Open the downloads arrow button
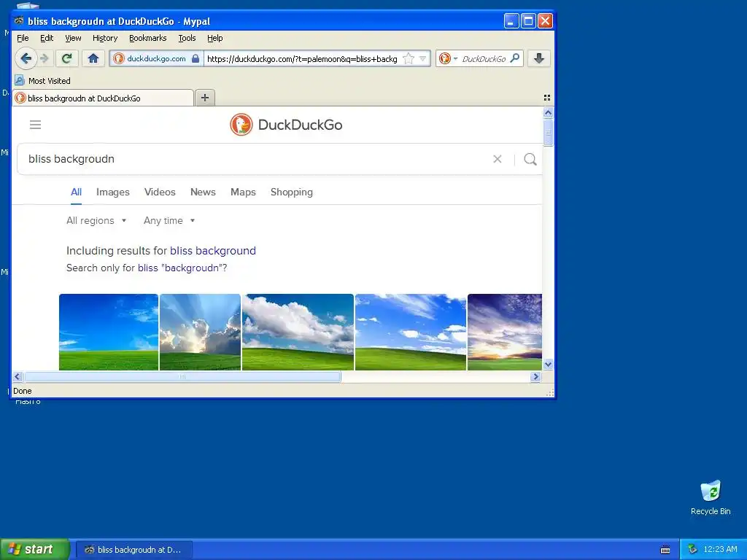Screen dimensions: 747x560 click(x=539, y=58)
